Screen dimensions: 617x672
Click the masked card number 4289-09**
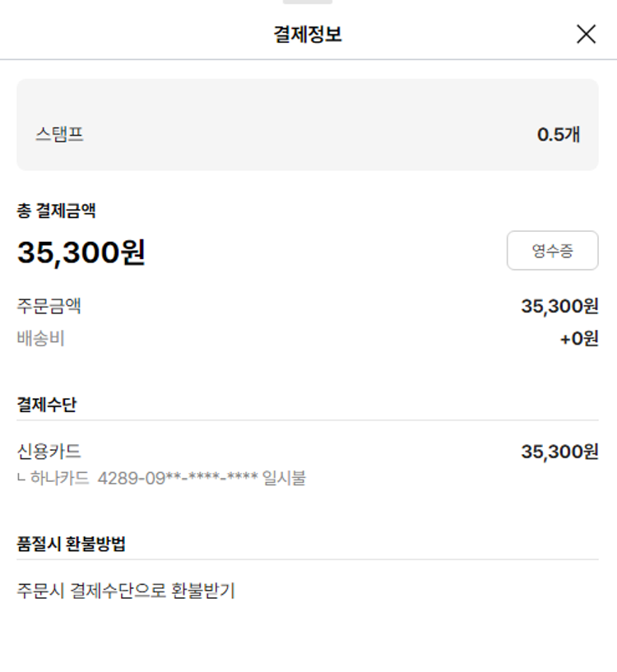click(x=177, y=478)
